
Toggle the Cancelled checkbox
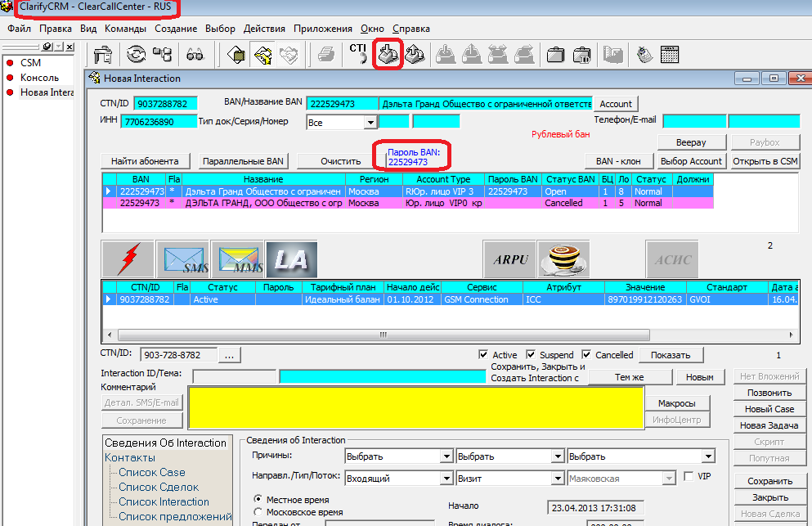tap(586, 354)
